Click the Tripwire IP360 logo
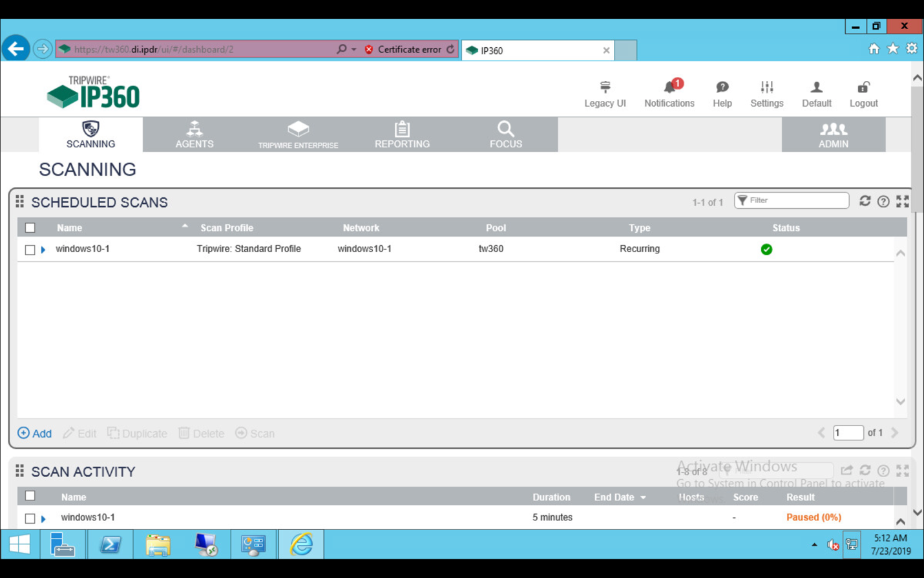The image size is (924, 578). (x=93, y=92)
